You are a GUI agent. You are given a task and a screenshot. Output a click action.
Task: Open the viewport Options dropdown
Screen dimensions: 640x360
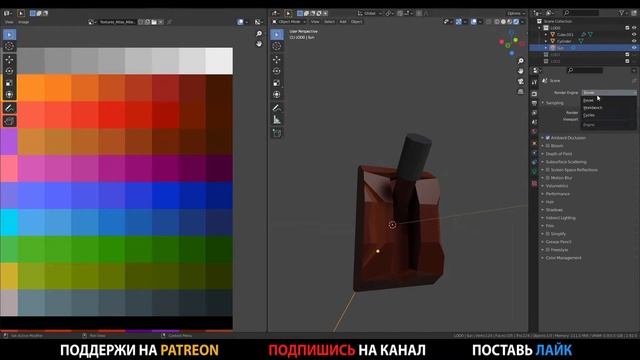pyautogui.click(x=516, y=13)
